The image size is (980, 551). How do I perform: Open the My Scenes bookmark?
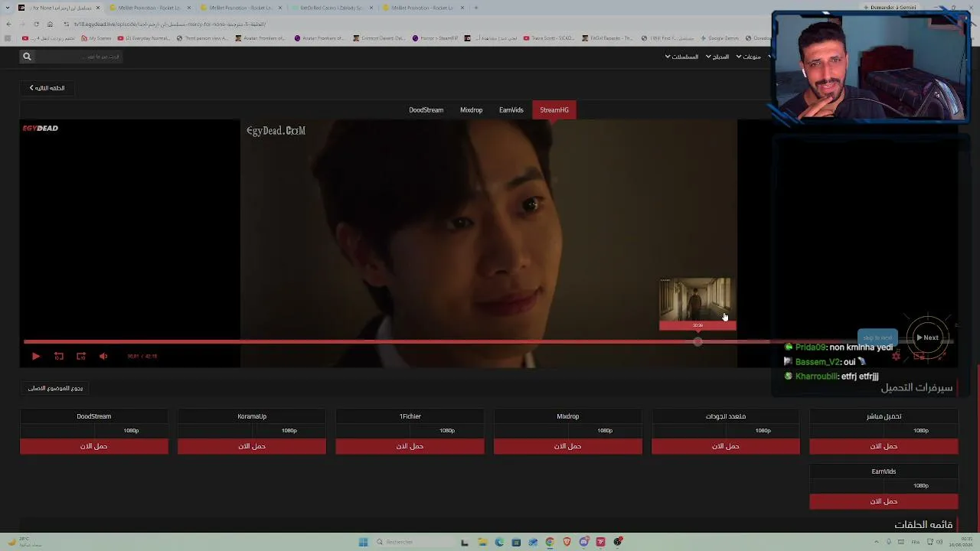tap(96, 38)
